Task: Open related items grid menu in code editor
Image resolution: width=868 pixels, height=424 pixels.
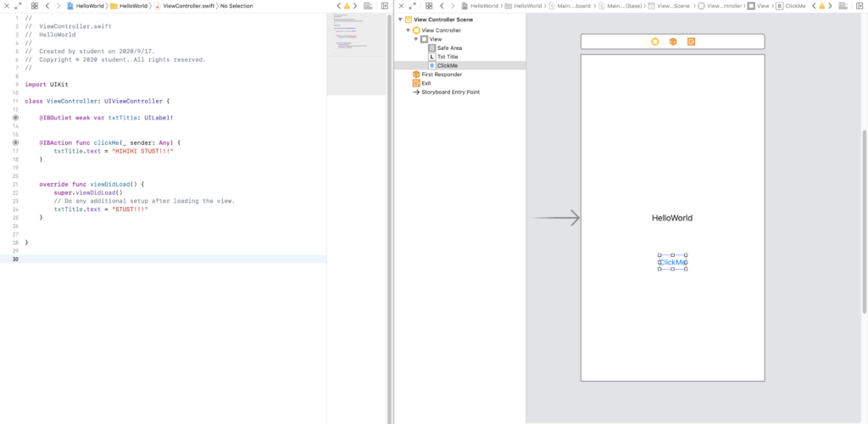Action: coord(34,6)
